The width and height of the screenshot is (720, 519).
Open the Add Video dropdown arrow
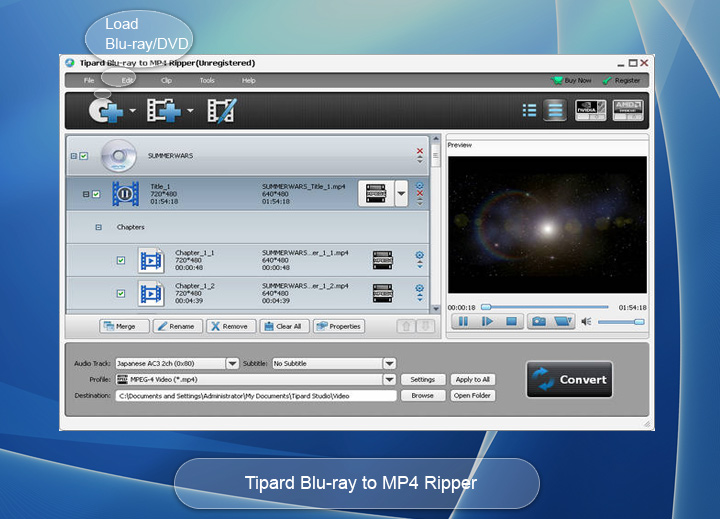190,111
